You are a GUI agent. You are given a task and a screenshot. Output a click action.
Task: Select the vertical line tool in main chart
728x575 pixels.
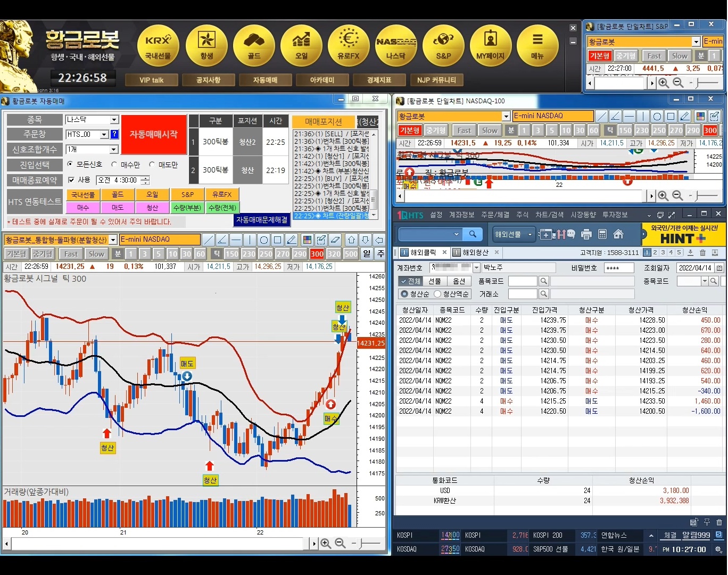point(250,240)
